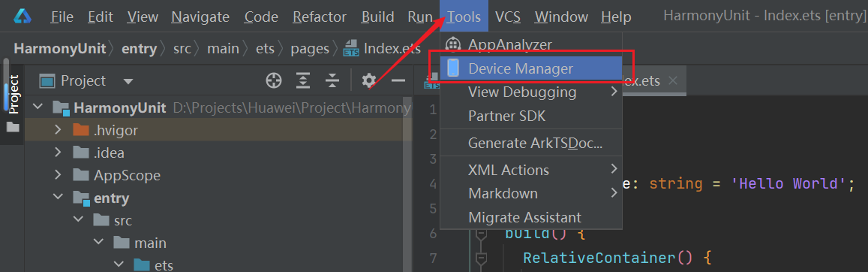Choose AppAnalyzer from the Tools menu
The height and width of the screenshot is (272, 868).
[531, 44]
